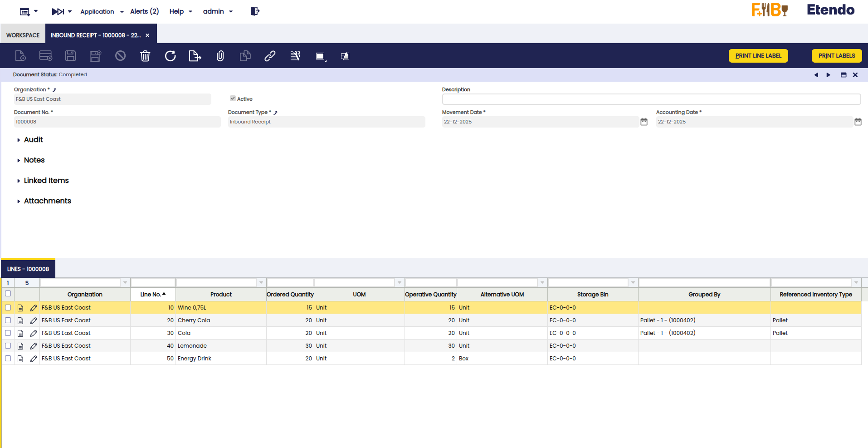Click the logout icon in top bar

[255, 11]
